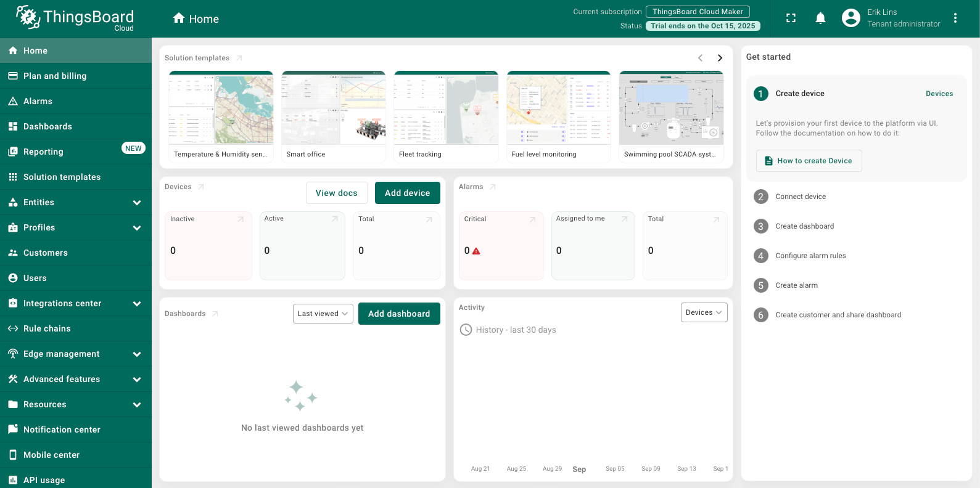Click the next arrow in Solution templates
980x488 pixels.
click(720, 58)
